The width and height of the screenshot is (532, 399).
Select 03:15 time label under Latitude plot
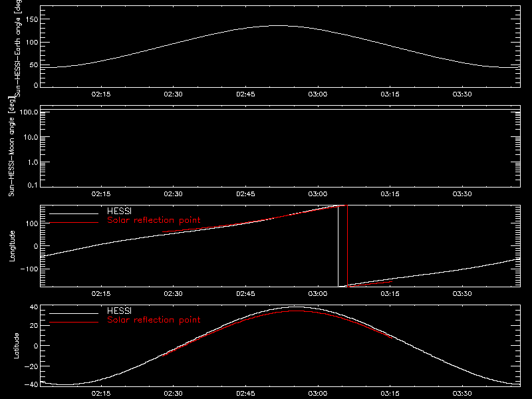click(x=390, y=394)
